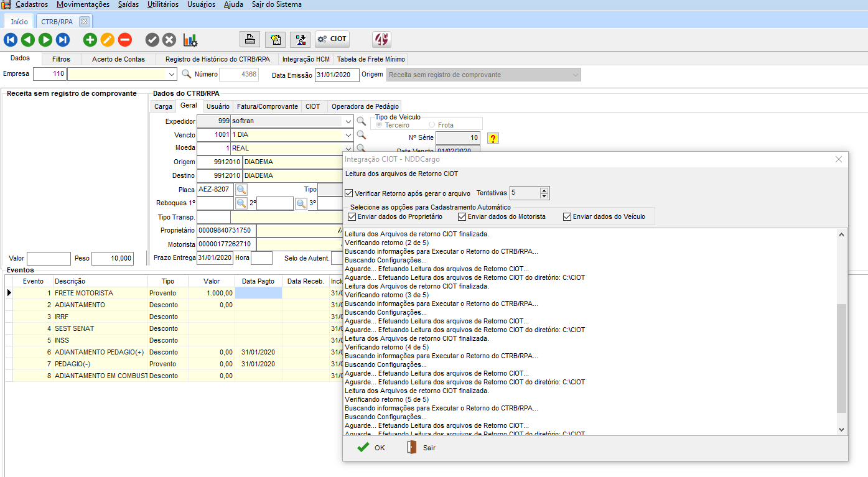Click the red delete record icon
868x477 pixels.
[x=125, y=40]
